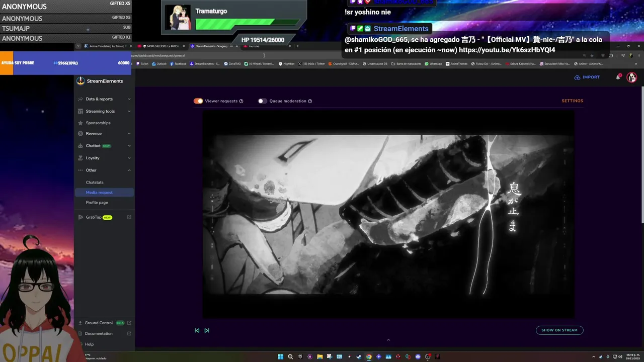Open Windows taskbar search
Image resolution: width=644 pixels, height=362 pixels.
(x=290, y=357)
